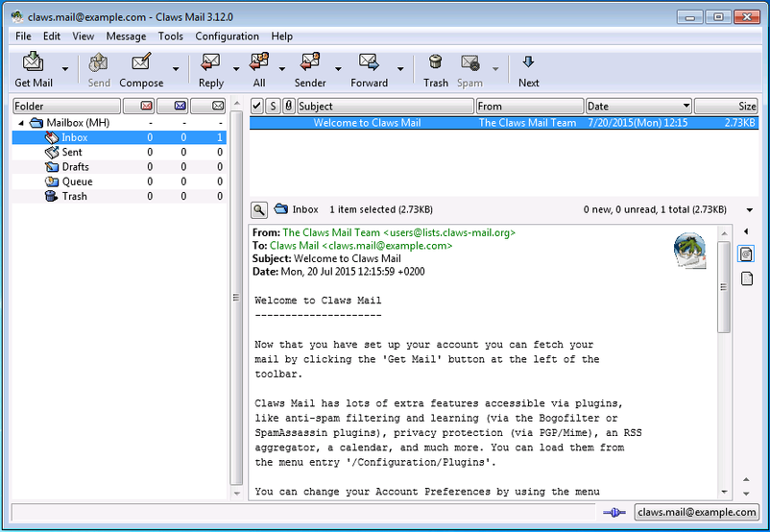Go to Next unread message
The width and height of the screenshot is (770, 532).
pyautogui.click(x=528, y=70)
